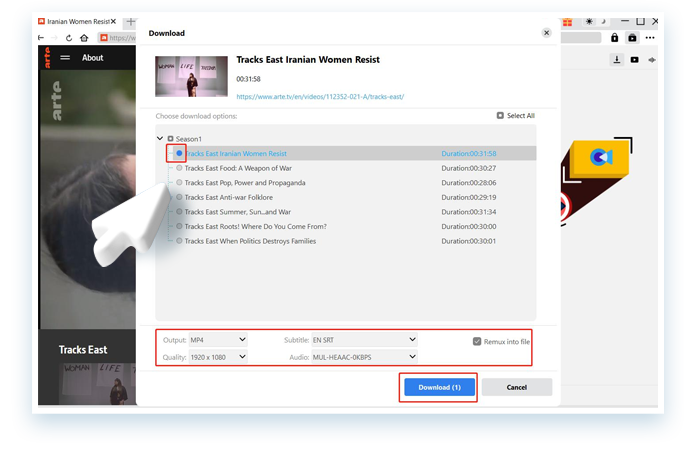Click the download tray arrow icon

click(617, 59)
